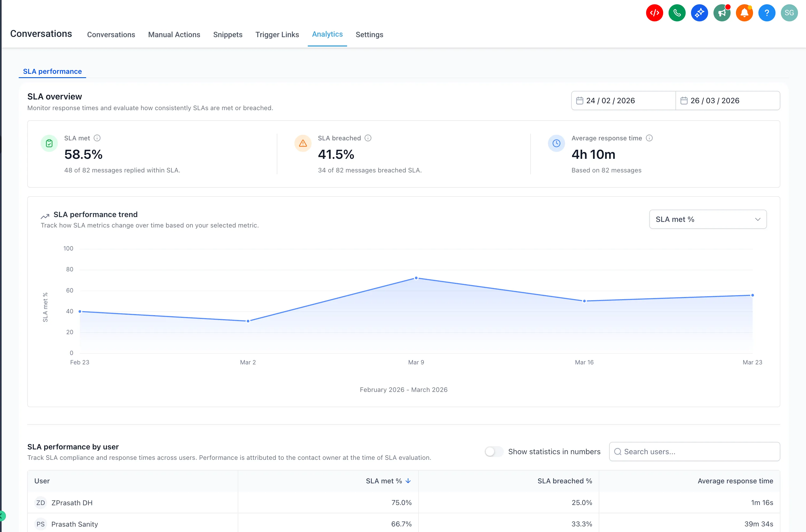Open the SLA met % metric dropdown

click(x=708, y=219)
